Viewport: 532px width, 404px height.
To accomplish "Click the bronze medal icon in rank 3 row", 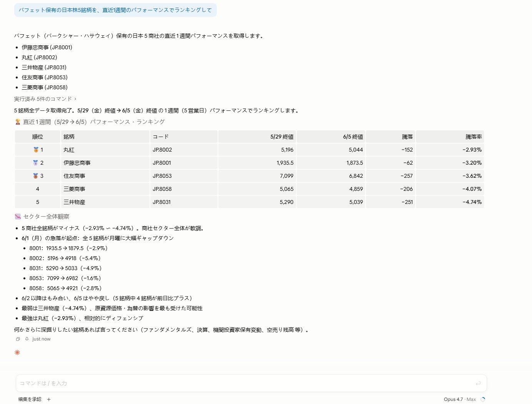I will pos(36,176).
